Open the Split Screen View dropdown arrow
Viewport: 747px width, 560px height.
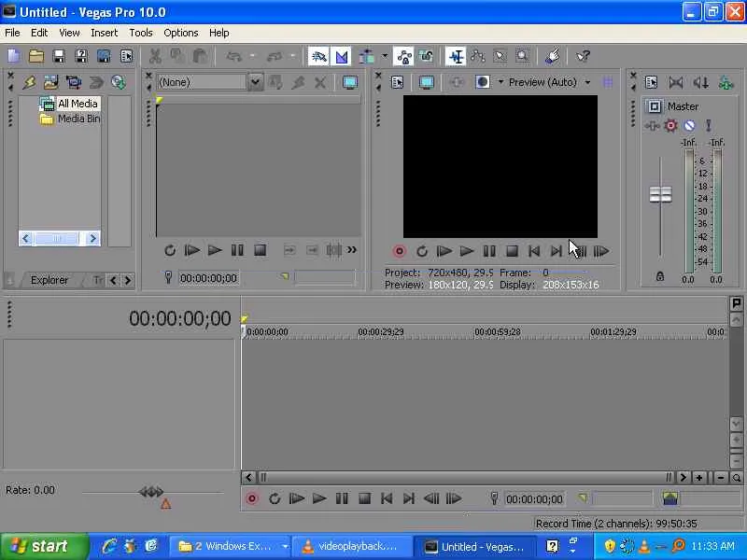pyautogui.click(x=500, y=82)
